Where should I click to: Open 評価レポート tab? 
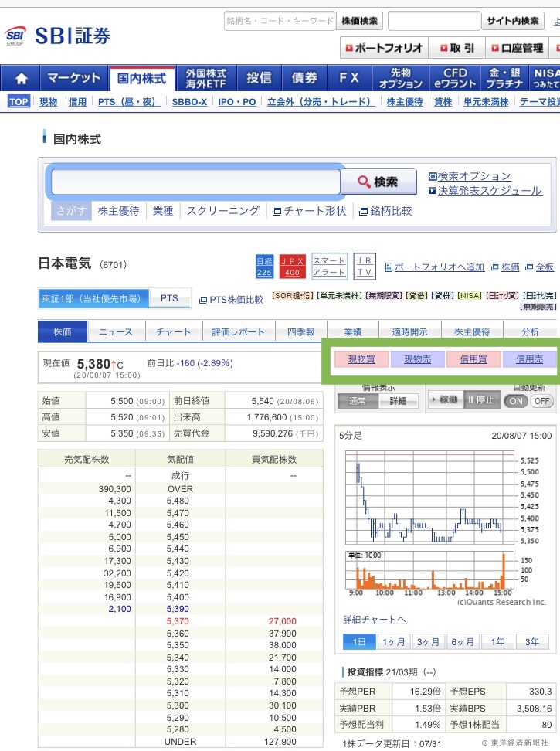(x=239, y=331)
